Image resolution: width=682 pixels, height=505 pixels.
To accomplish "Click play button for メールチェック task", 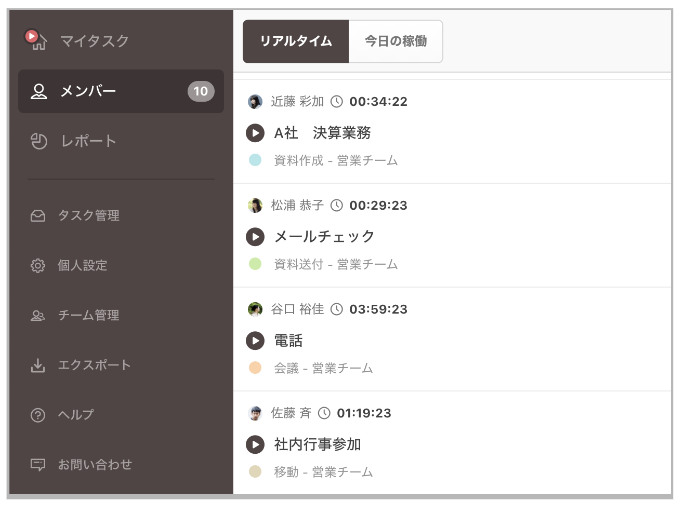I will click(255, 237).
